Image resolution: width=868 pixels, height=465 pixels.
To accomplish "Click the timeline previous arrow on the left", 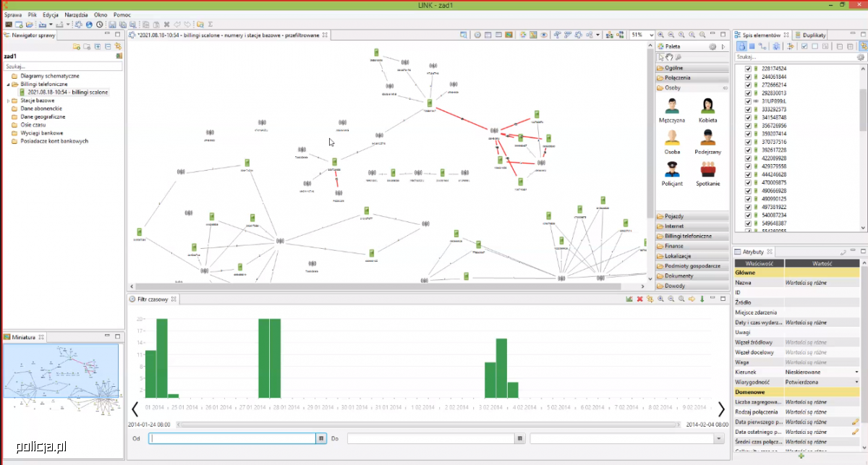I will click(x=135, y=409).
